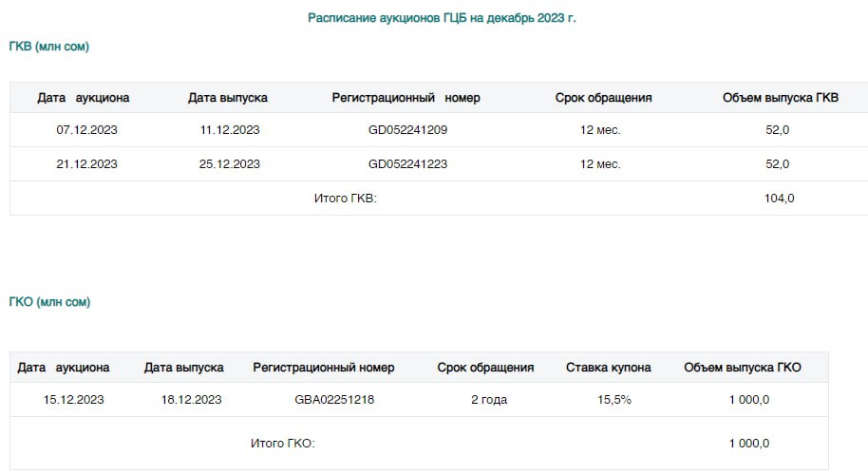
Task: Click the Ставка купона column header
Action: [x=609, y=368]
